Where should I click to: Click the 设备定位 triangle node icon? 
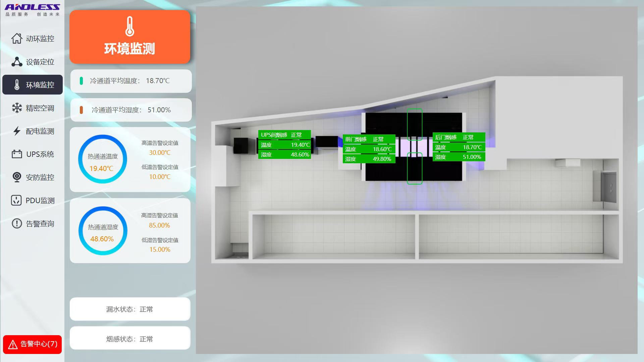pyautogui.click(x=16, y=62)
